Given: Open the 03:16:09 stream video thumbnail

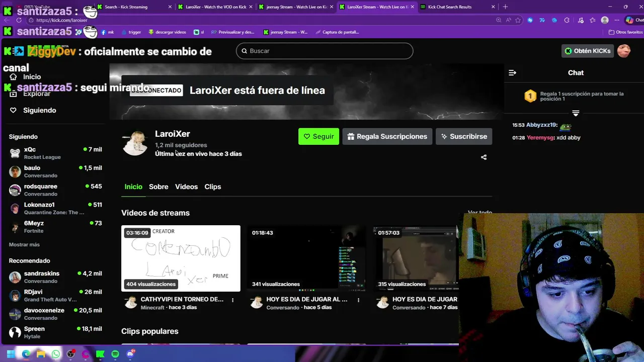Looking at the screenshot, I should pos(181,258).
